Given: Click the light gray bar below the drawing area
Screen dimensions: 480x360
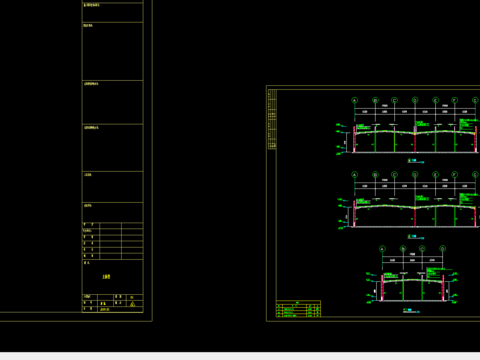Looking at the screenshot, I should coord(240,356).
